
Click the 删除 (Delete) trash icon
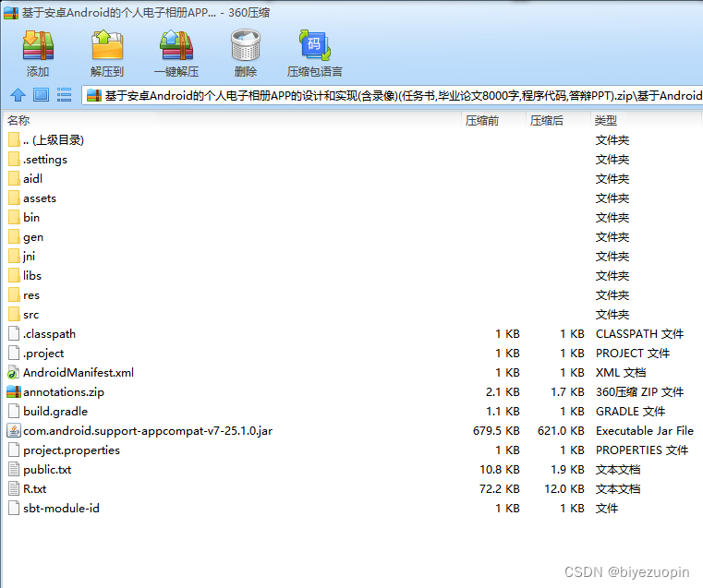tap(246, 45)
